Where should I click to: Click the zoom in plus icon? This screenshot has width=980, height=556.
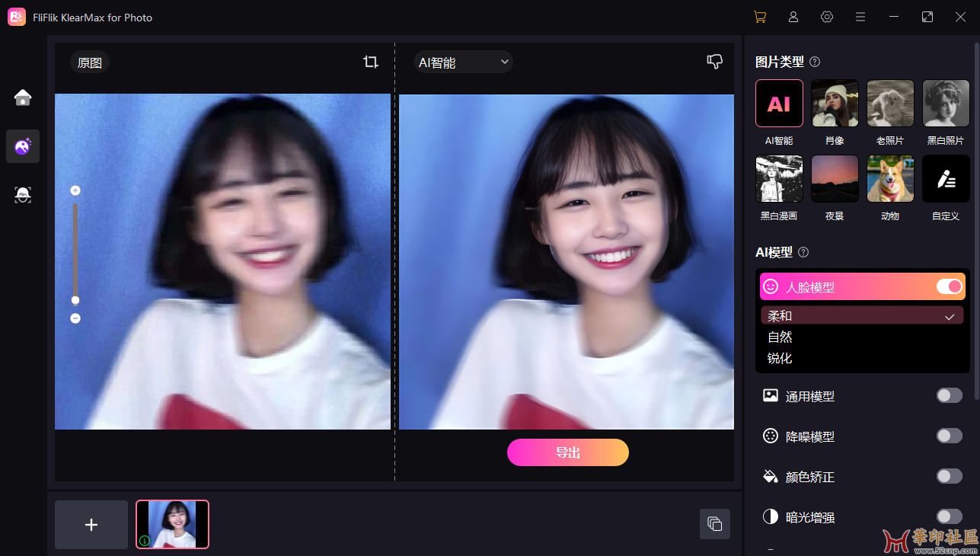(x=75, y=190)
